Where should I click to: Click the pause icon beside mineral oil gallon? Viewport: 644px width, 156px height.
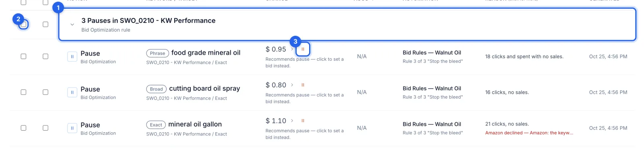pos(72,128)
